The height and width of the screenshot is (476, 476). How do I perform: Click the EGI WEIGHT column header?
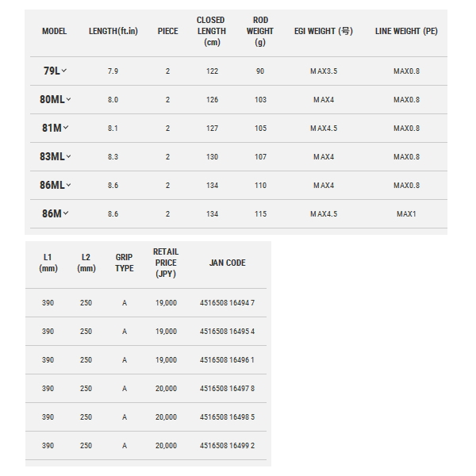(x=324, y=31)
